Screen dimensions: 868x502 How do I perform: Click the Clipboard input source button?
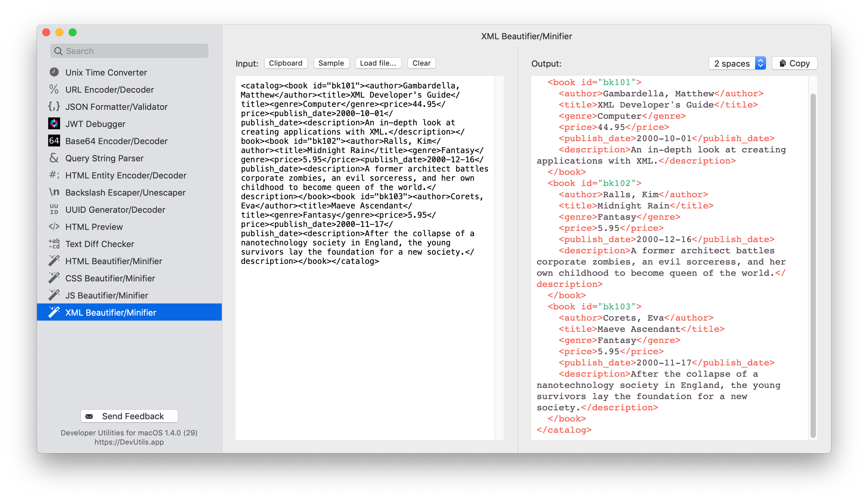click(286, 62)
